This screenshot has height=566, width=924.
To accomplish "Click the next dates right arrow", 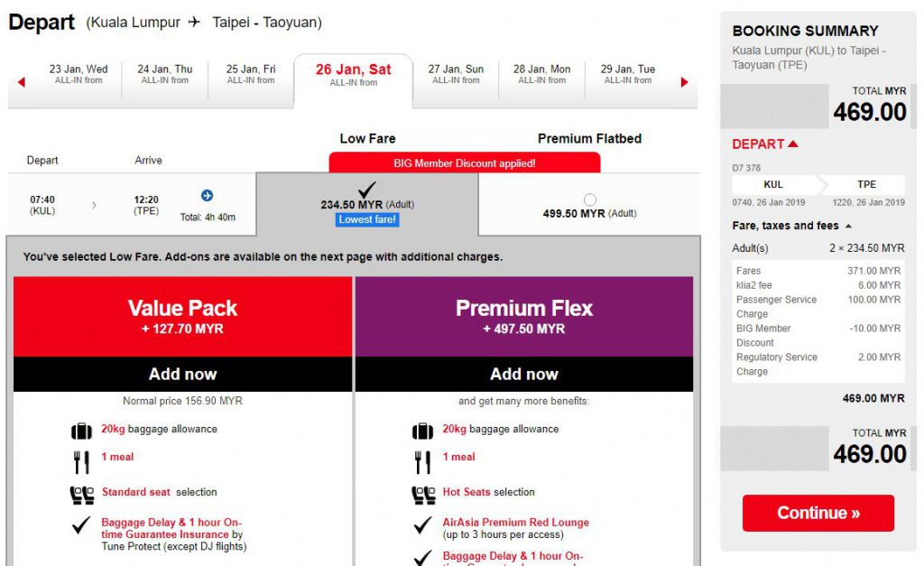I will coord(684,82).
